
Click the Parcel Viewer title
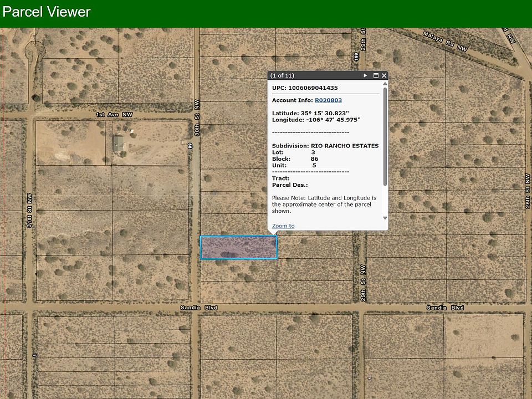click(x=47, y=12)
